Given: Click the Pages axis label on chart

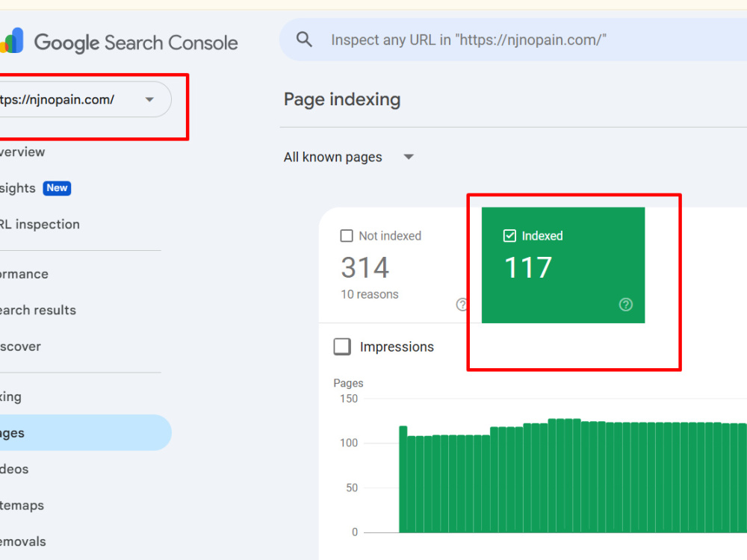Looking at the screenshot, I should pos(348,383).
